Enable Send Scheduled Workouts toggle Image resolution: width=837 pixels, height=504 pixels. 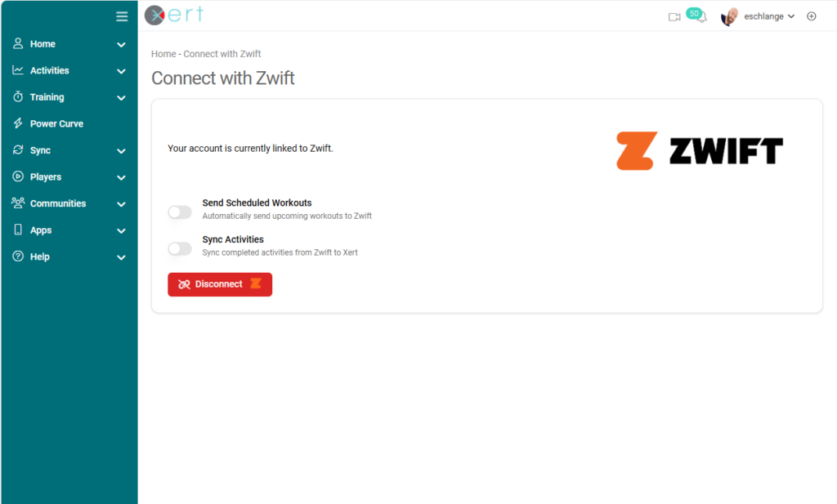pyautogui.click(x=180, y=212)
